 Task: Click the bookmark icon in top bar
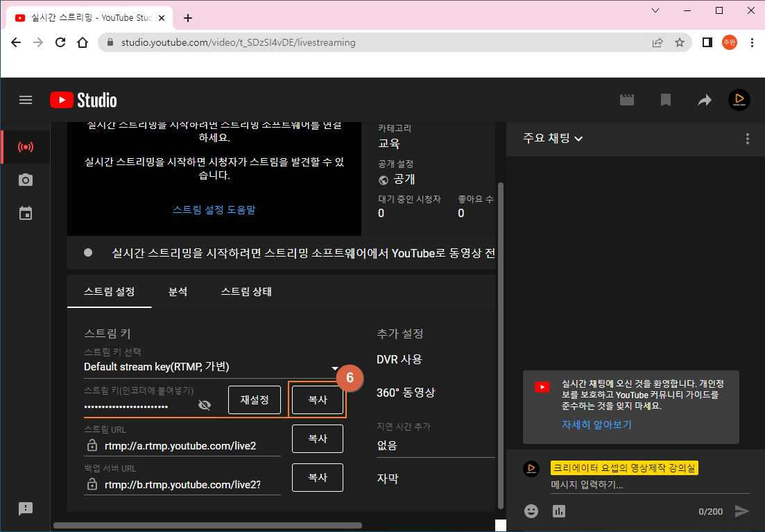[x=665, y=100]
